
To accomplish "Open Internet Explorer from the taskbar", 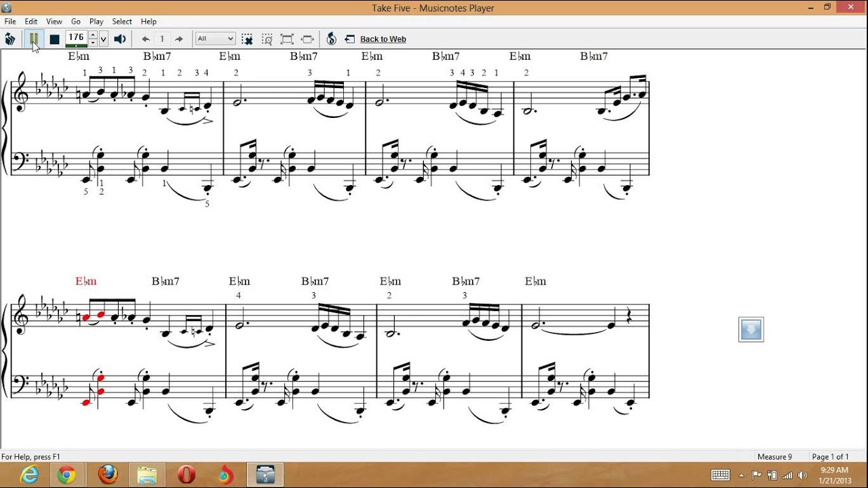I will [29, 475].
